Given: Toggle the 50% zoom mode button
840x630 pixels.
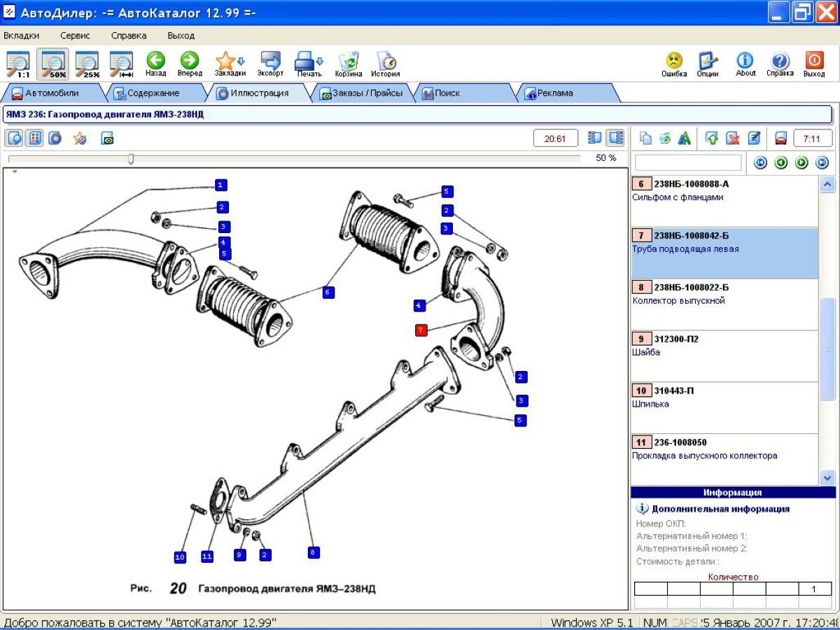Looking at the screenshot, I should [53, 64].
